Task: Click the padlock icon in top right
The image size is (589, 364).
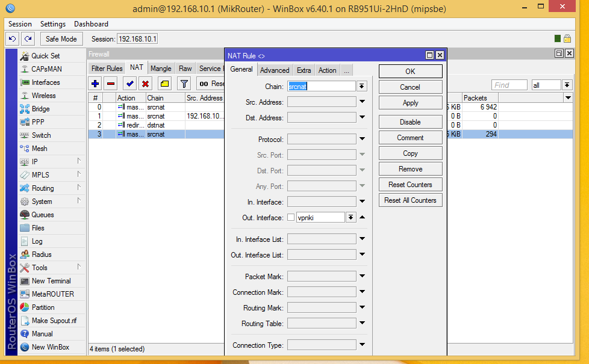Action: 567,39
